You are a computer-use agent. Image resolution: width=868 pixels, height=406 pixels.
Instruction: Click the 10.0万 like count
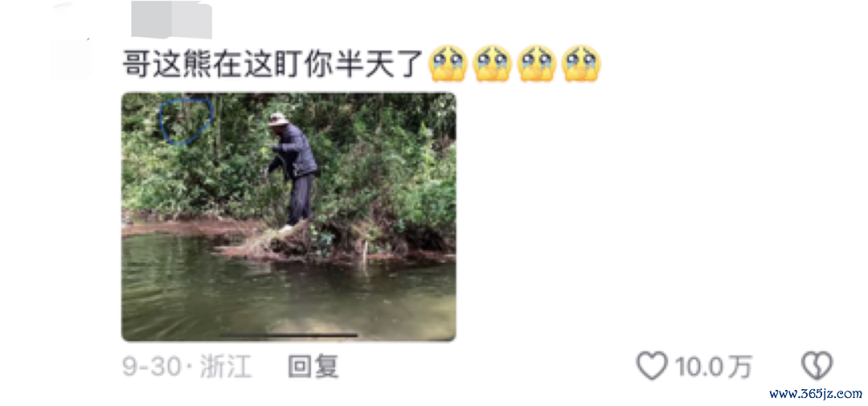[713, 367]
